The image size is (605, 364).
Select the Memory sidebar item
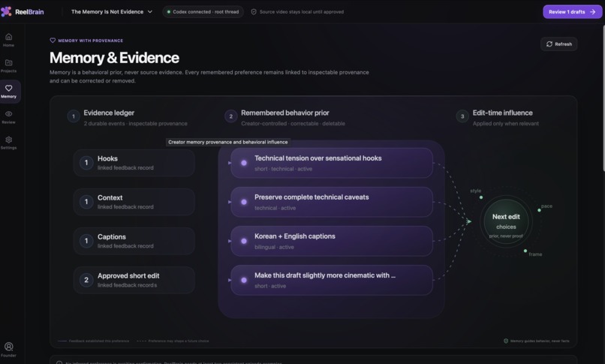click(x=8, y=92)
